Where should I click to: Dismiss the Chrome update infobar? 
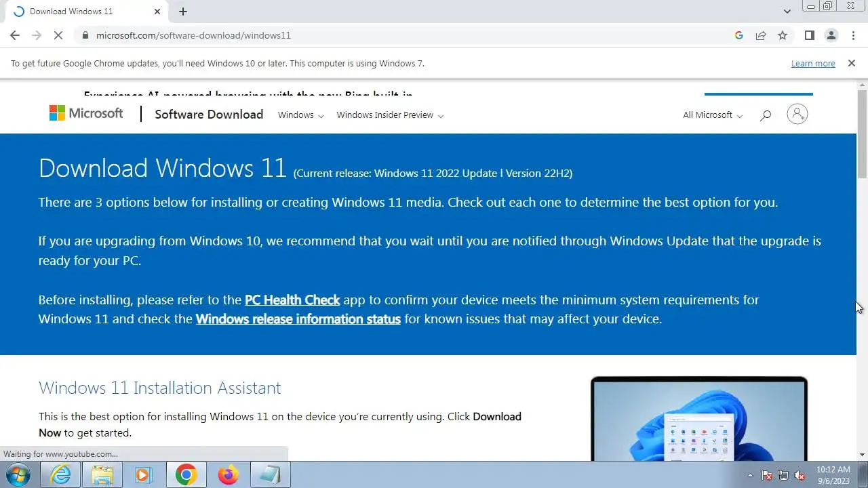click(851, 63)
